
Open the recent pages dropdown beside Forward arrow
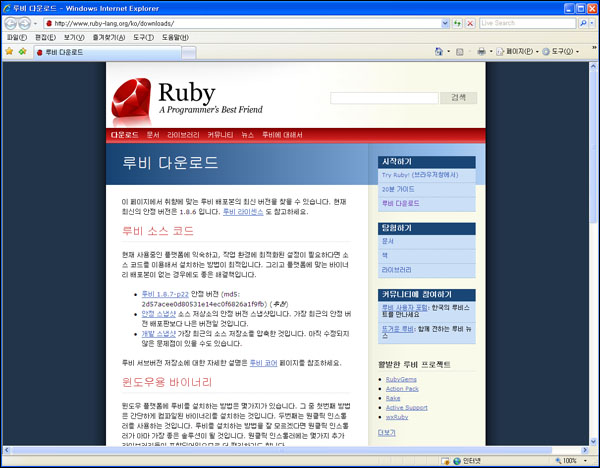pos(35,24)
